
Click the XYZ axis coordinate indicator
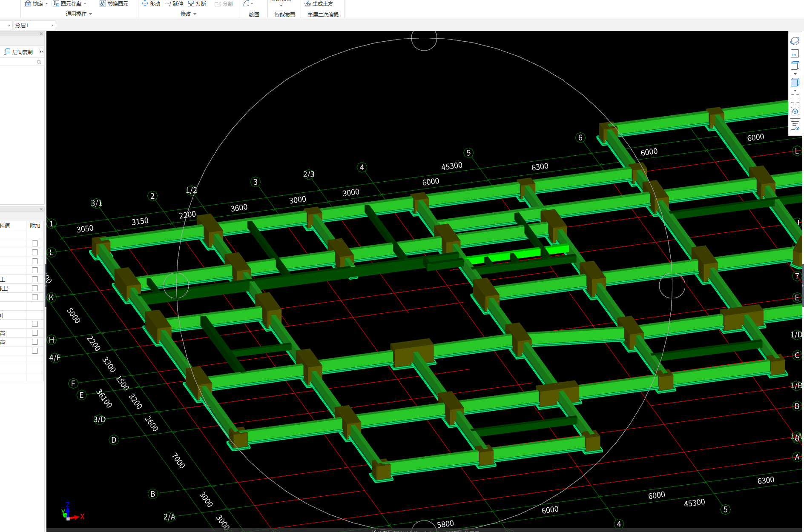tap(72, 512)
